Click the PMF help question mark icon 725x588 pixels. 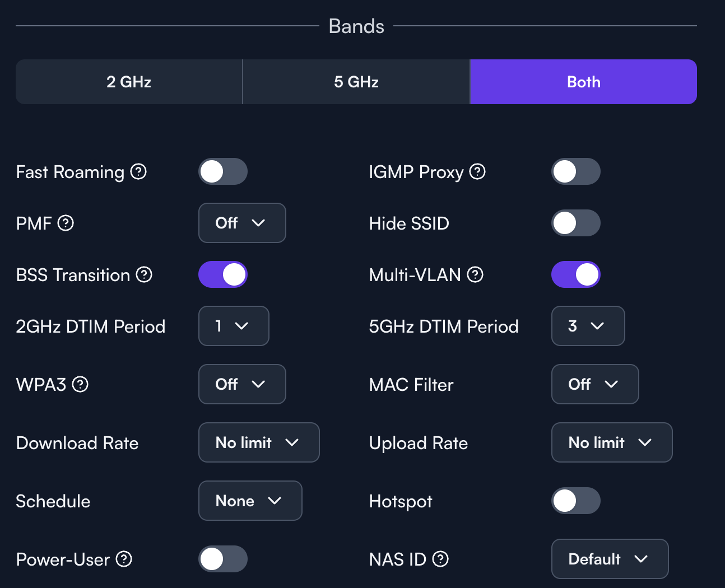66,223
